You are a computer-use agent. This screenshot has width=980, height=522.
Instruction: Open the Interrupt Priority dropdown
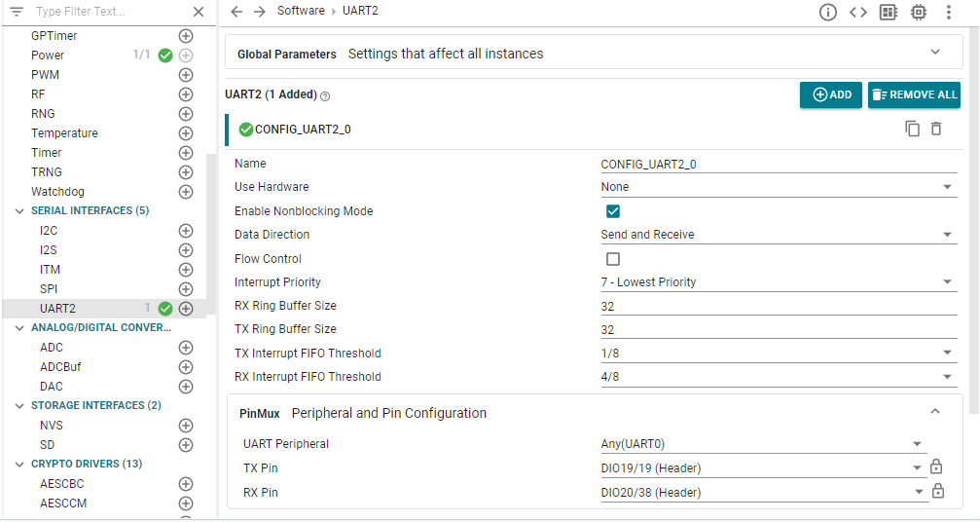click(x=947, y=282)
